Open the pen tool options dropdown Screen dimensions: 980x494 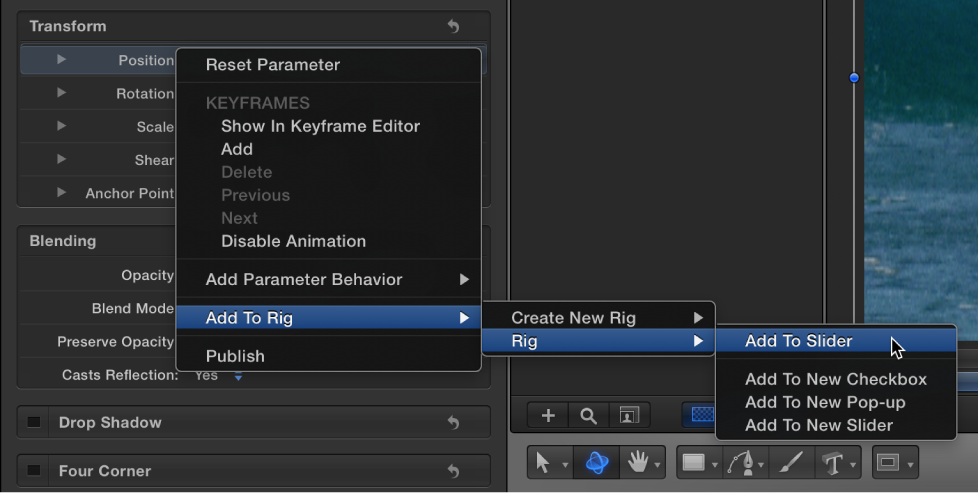tap(761, 465)
